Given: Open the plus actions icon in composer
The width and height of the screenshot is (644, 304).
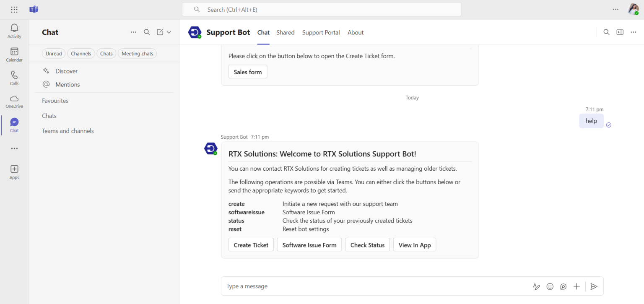Looking at the screenshot, I should coord(576,286).
